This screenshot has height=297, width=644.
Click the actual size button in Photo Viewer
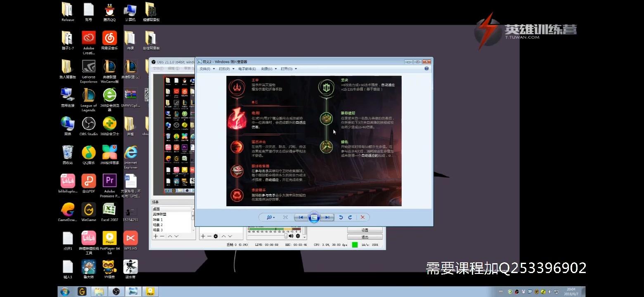pyautogui.click(x=285, y=217)
